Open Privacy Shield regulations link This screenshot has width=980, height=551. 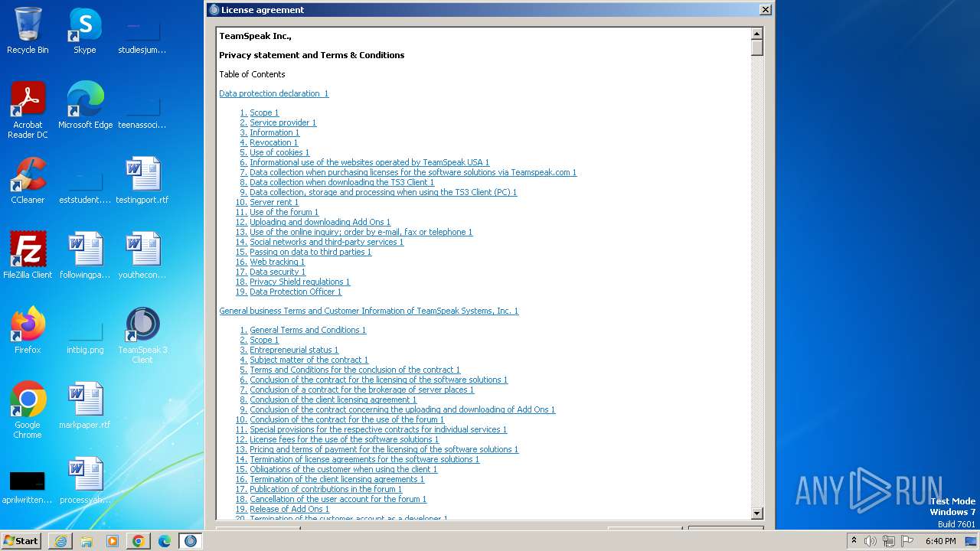click(299, 282)
